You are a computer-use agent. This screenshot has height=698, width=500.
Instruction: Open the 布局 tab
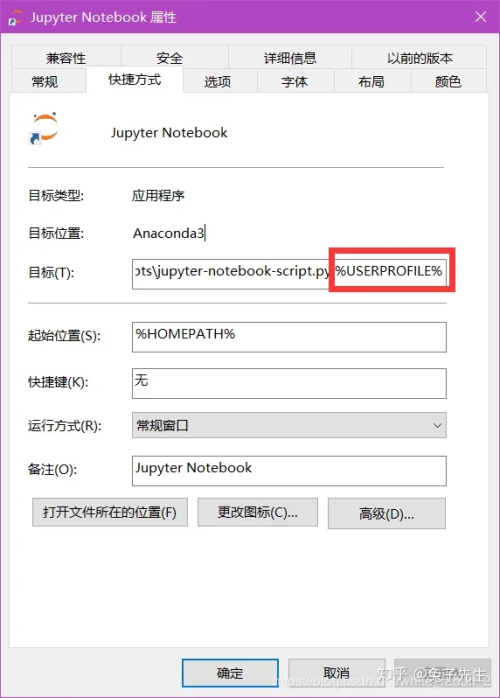pyautogui.click(x=371, y=81)
